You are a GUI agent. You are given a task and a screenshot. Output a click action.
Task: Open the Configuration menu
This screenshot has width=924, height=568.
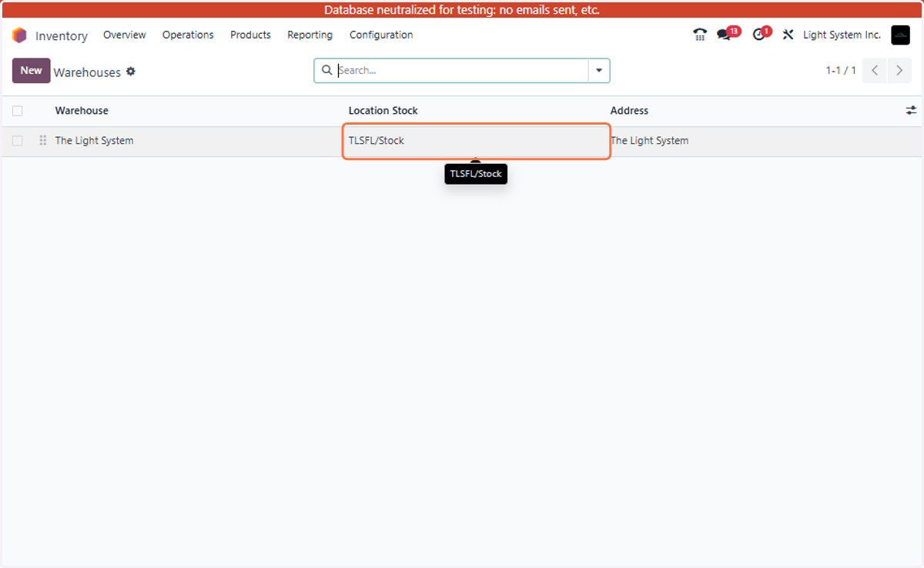coord(381,35)
